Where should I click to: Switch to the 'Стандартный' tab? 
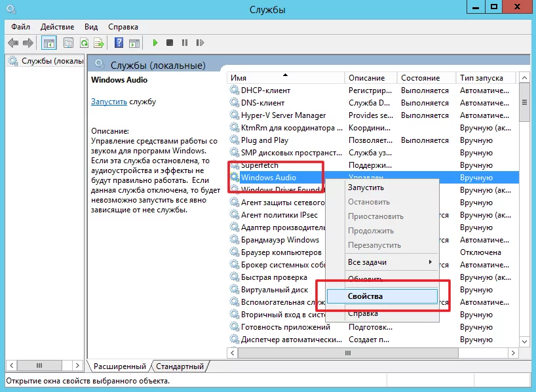click(181, 366)
